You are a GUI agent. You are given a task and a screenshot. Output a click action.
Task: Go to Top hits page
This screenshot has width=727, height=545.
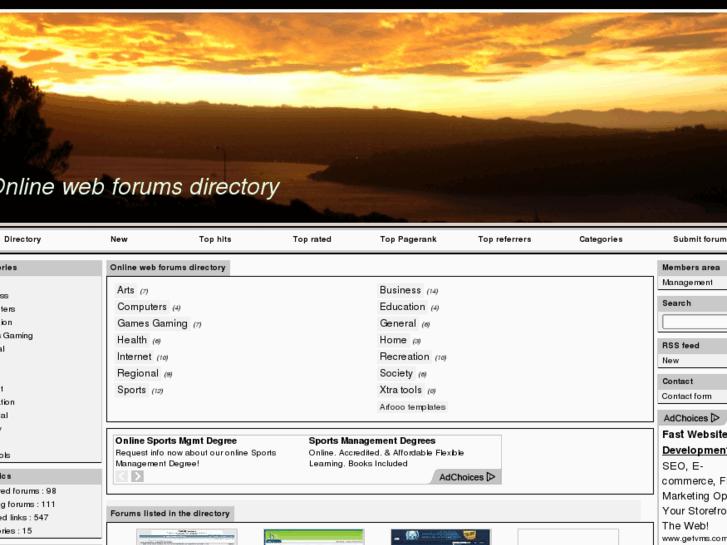click(215, 239)
